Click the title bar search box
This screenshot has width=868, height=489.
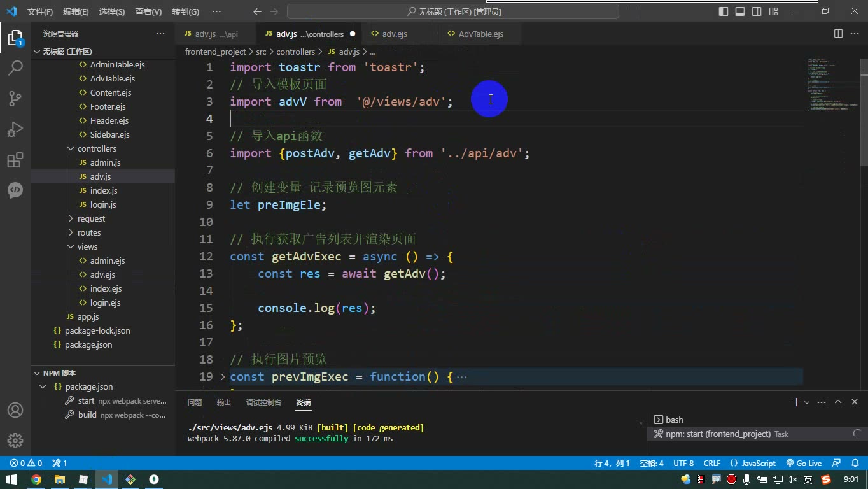pyautogui.click(x=453, y=11)
